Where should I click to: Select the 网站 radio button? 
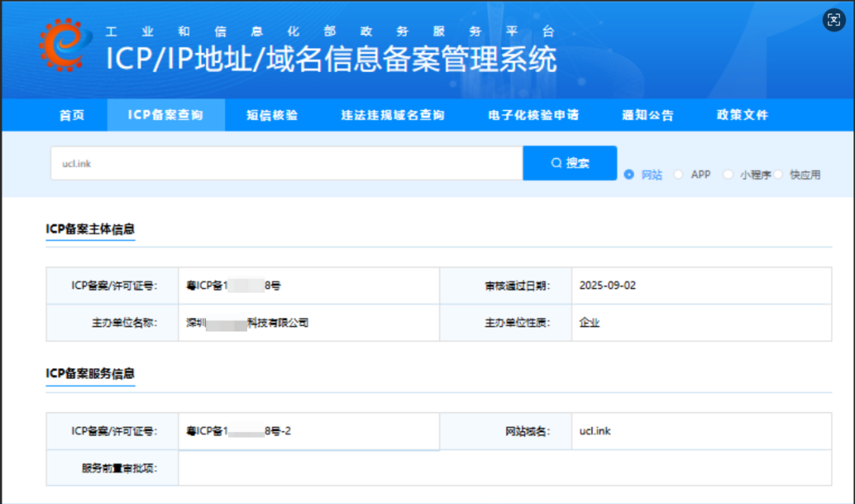(x=629, y=175)
